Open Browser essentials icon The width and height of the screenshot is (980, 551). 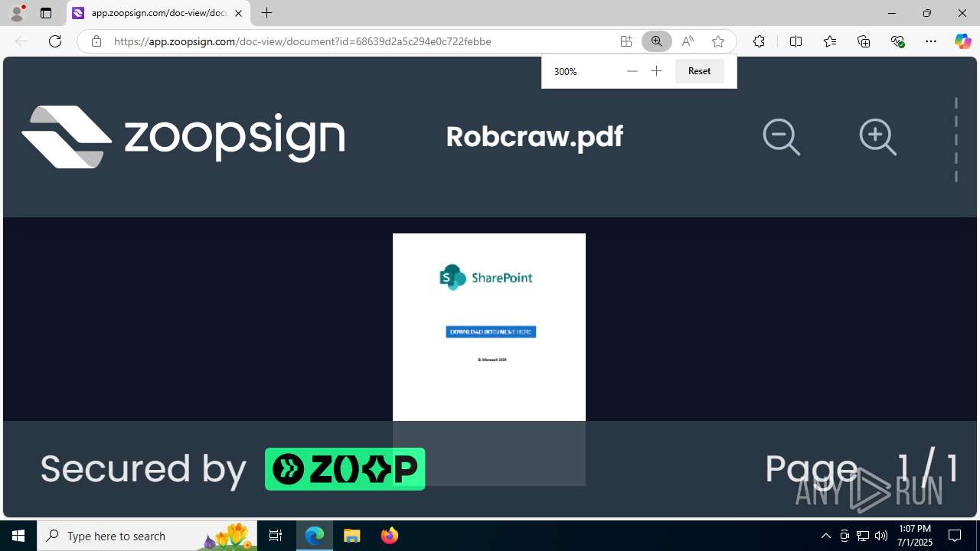point(897,41)
